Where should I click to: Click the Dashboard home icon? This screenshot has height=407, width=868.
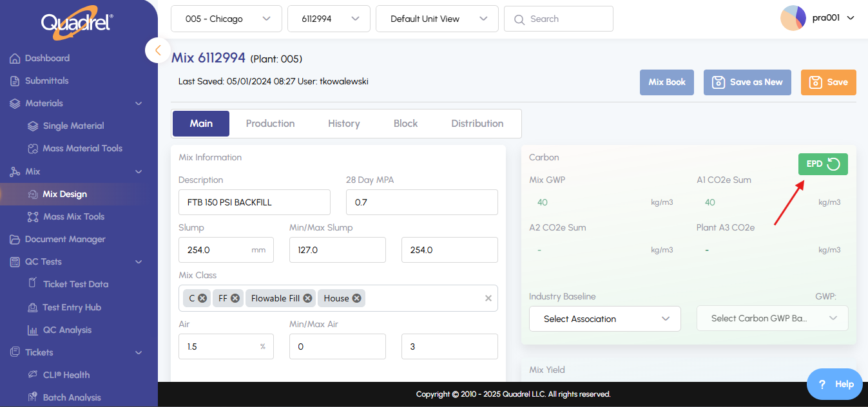pyautogui.click(x=15, y=59)
